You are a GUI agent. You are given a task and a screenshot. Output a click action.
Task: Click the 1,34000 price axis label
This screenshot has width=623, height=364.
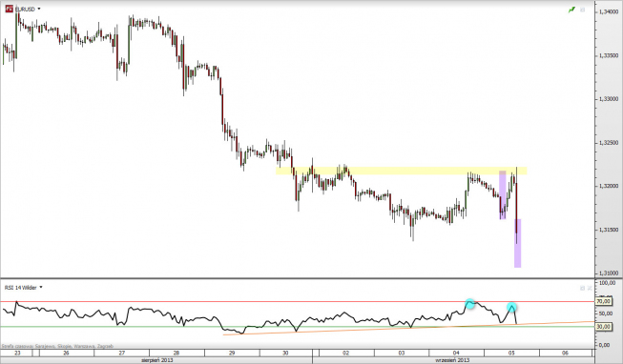coord(609,12)
